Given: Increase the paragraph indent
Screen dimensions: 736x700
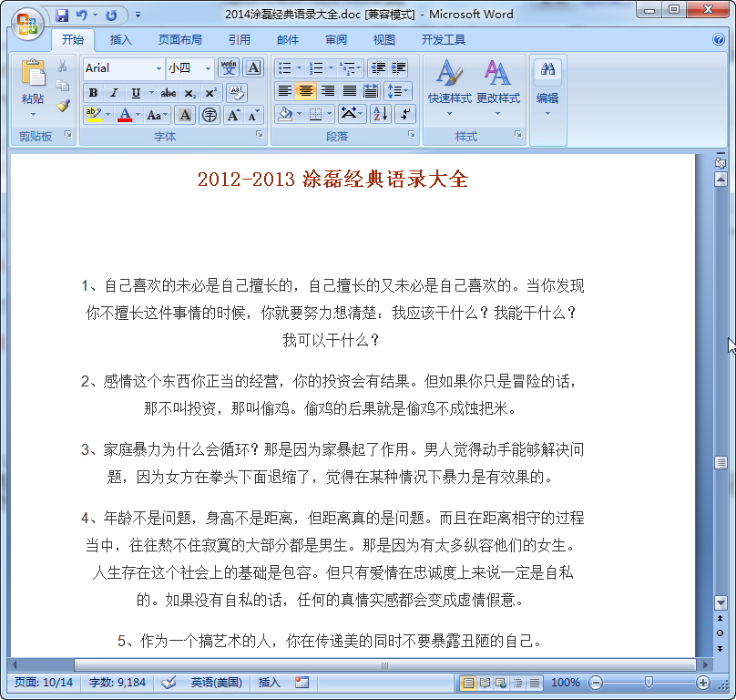Looking at the screenshot, I should coord(398,68).
